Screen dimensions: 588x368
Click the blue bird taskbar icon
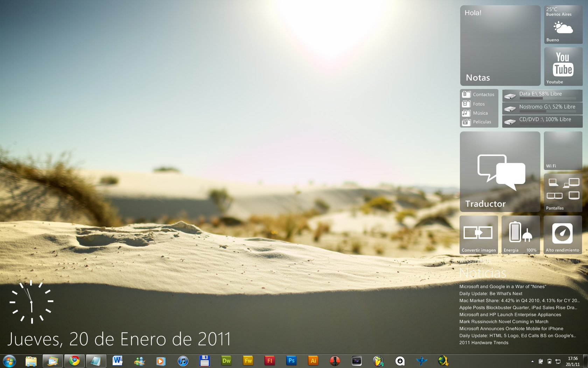[422, 361]
